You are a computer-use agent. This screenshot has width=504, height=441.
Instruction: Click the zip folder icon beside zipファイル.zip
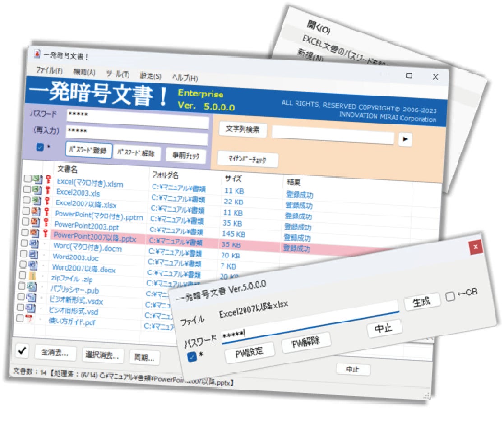point(32,276)
